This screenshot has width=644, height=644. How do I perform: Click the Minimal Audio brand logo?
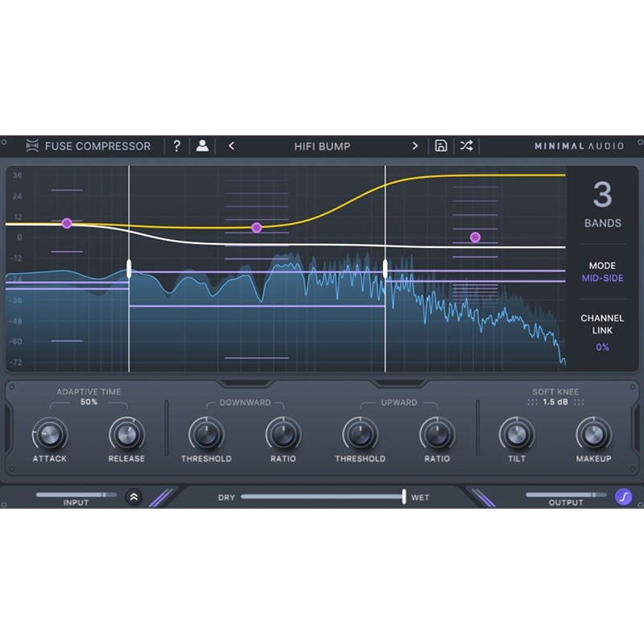(579, 147)
